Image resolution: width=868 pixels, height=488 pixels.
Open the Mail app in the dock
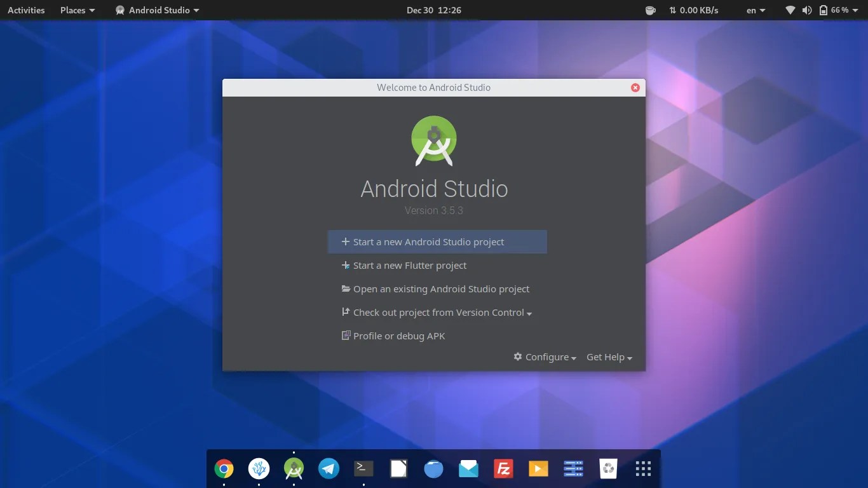coord(468,469)
